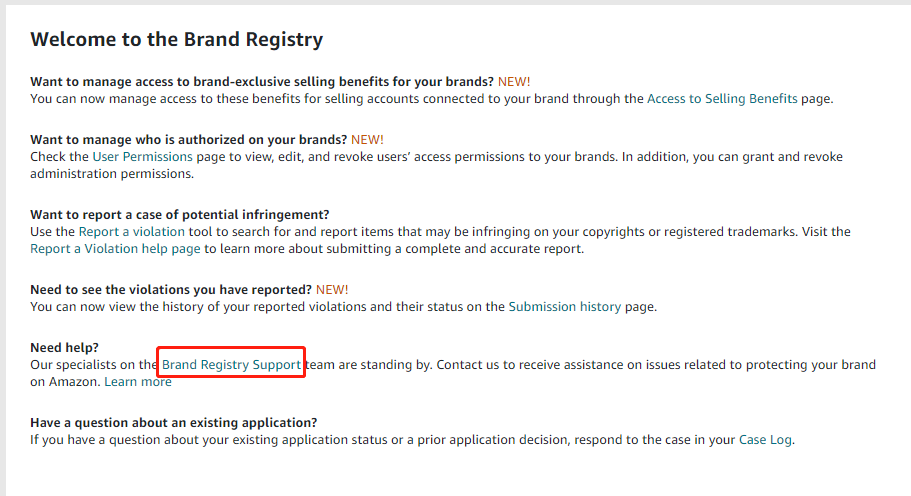The image size is (911, 496).
Task: Click the Learn more link under Need help
Action: coord(138,382)
